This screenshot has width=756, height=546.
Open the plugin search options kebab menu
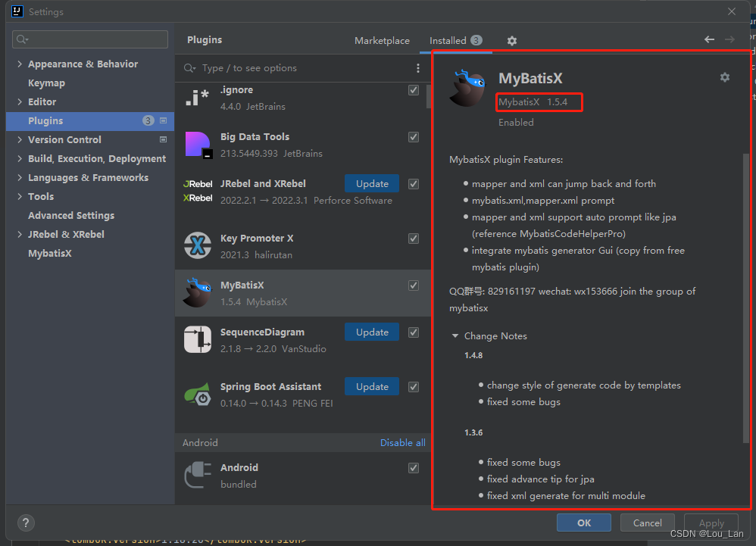pos(417,68)
